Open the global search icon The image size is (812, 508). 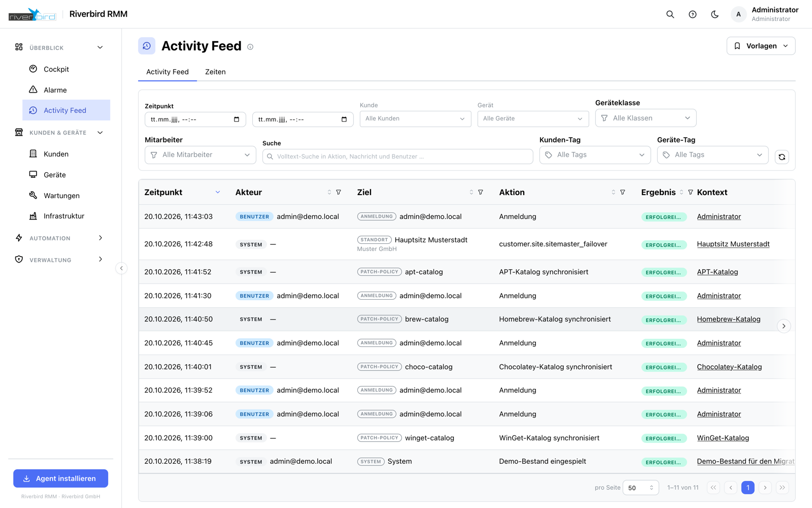[x=670, y=14]
